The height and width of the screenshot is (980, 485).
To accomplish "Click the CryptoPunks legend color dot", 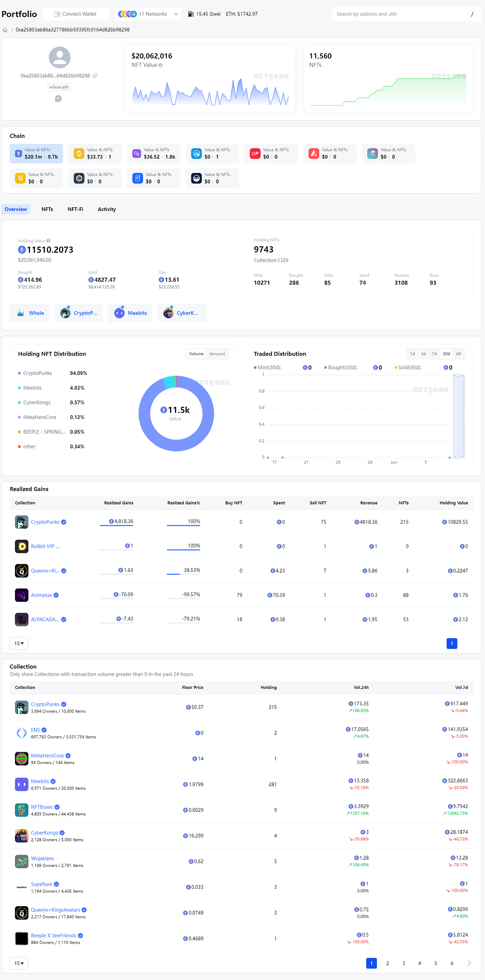I will tap(19, 373).
